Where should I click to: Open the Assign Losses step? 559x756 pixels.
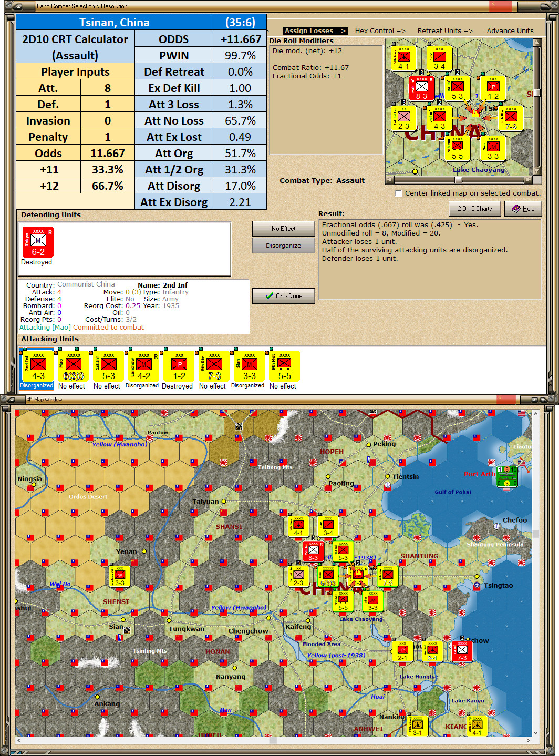(315, 31)
